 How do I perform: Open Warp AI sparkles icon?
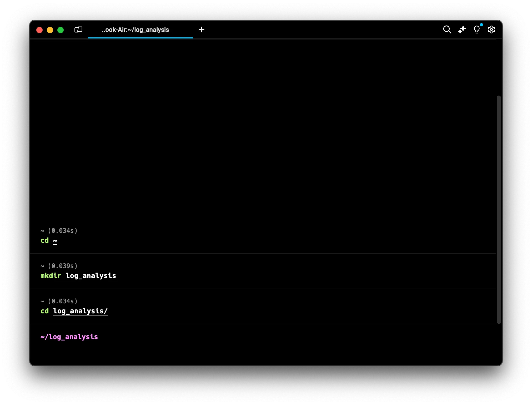coord(462,29)
